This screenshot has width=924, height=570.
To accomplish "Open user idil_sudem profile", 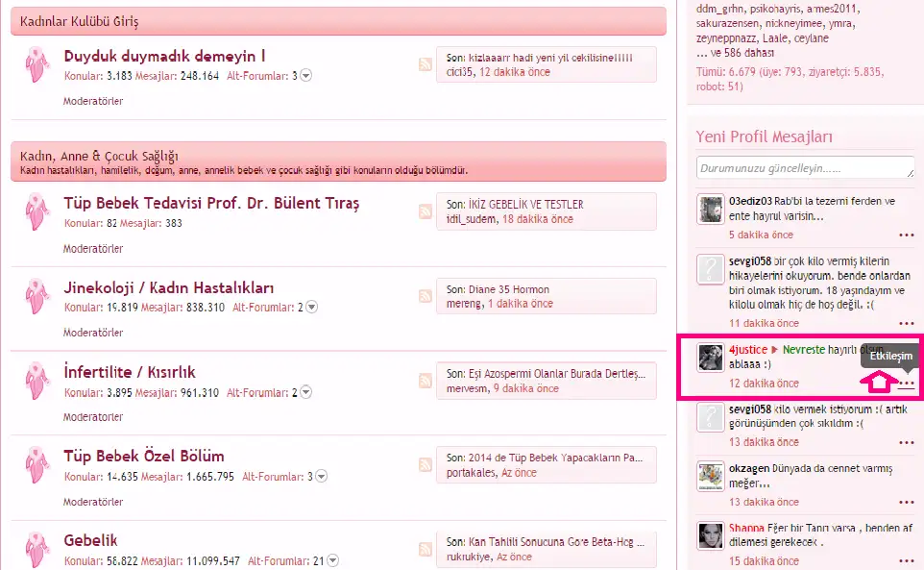I will tap(471, 219).
